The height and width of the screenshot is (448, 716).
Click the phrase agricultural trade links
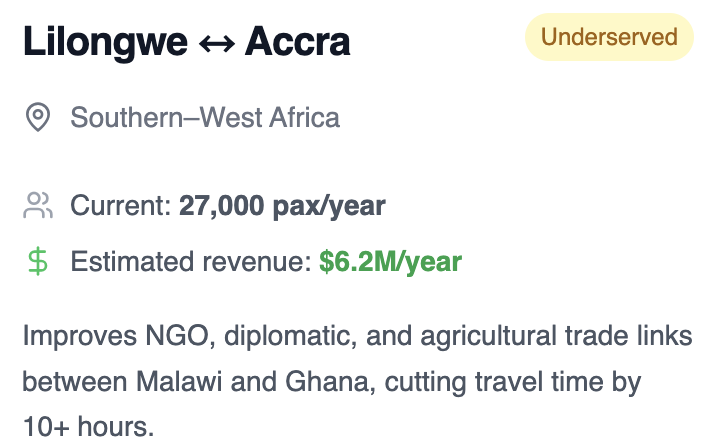click(x=556, y=337)
